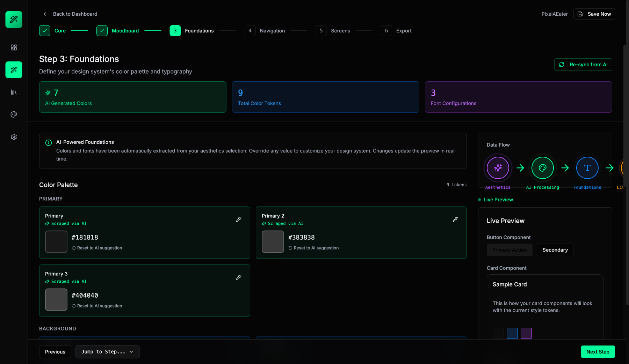Click eyedropper icon for Primary color

tap(239, 220)
